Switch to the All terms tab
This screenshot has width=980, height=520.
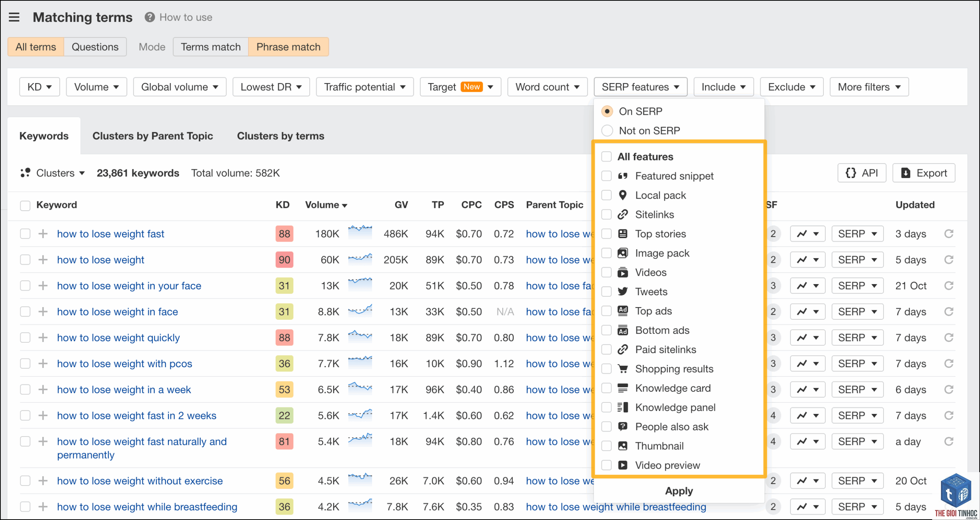click(x=36, y=47)
